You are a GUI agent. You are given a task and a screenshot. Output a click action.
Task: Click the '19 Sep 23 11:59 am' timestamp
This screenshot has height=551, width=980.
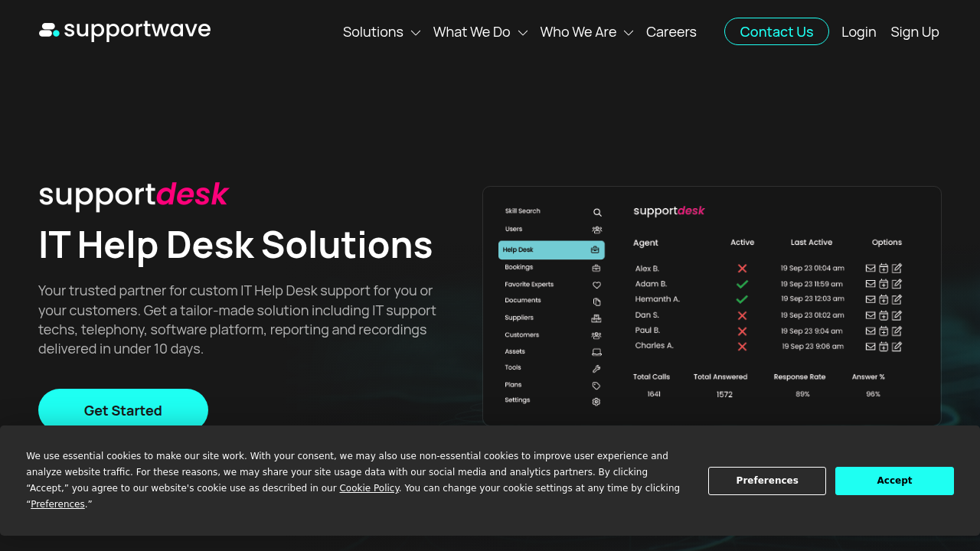812,284
